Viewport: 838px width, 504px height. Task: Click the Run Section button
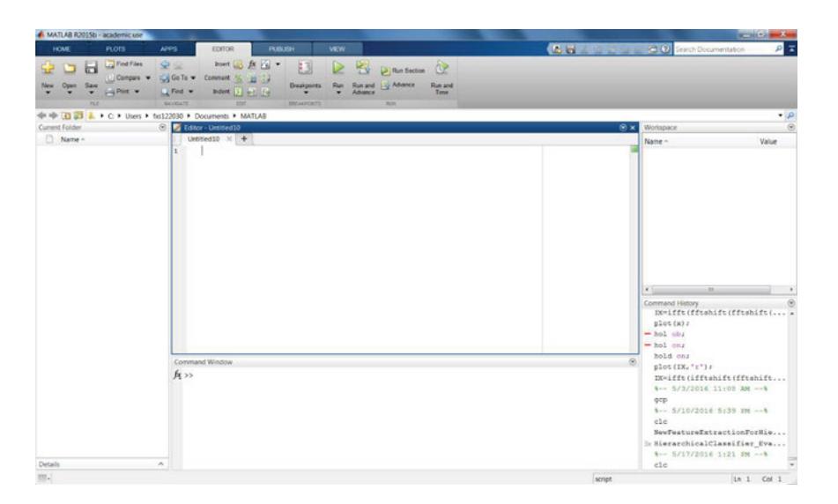click(x=403, y=70)
